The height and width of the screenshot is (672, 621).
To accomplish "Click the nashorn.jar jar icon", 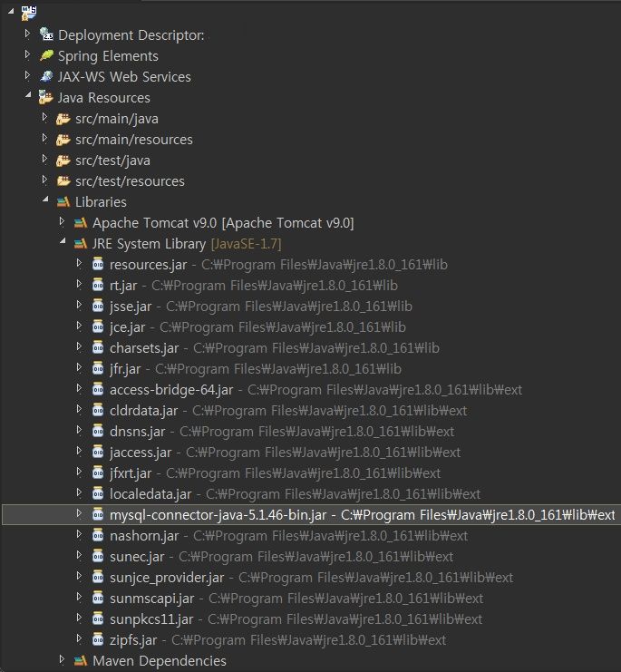I will (98, 535).
